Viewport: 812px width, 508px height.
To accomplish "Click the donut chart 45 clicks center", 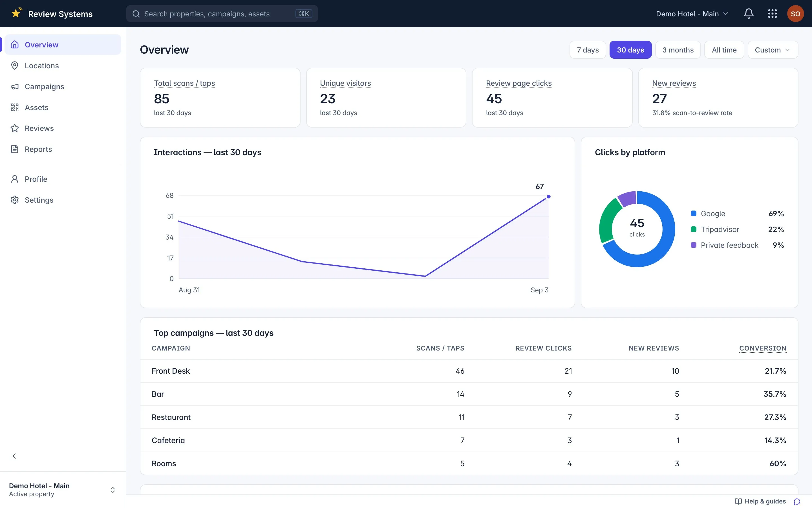I will click(637, 227).
